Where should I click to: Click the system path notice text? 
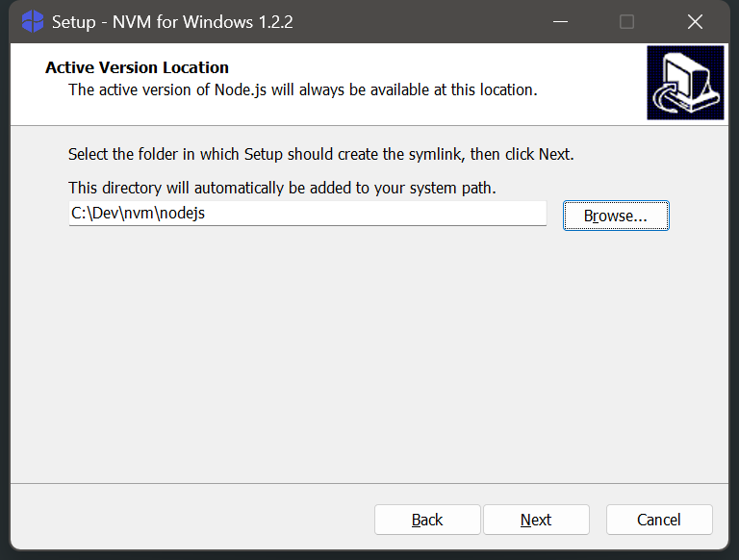click(282, 187)
